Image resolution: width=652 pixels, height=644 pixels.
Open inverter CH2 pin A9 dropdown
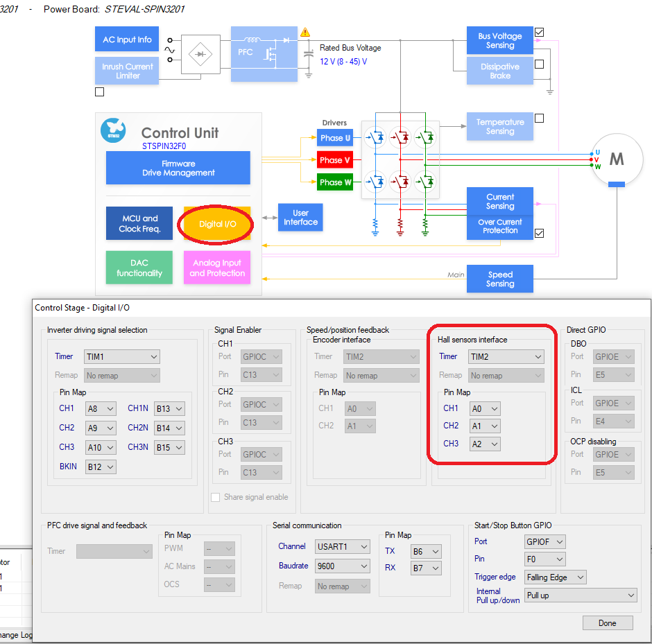coord(101,428)
